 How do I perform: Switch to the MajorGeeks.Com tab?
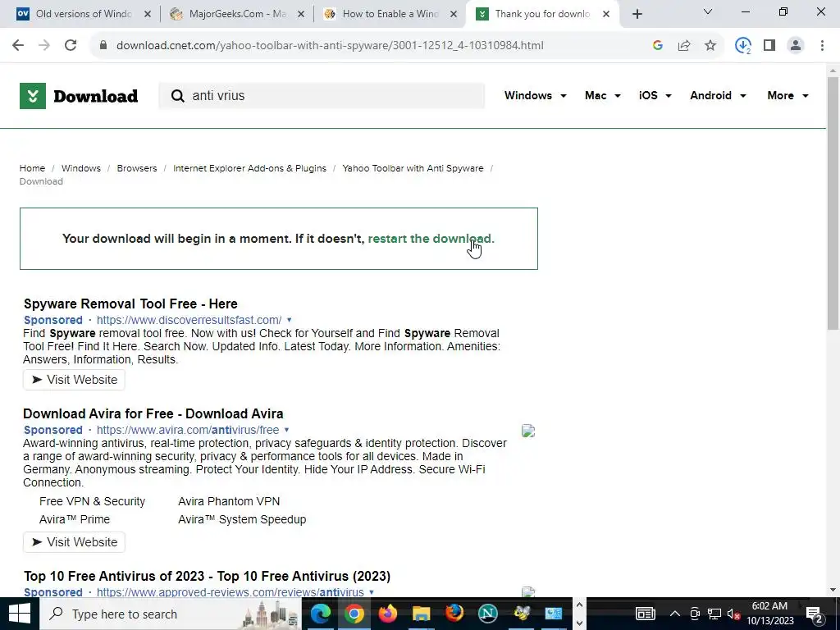(x=238, y=14)
